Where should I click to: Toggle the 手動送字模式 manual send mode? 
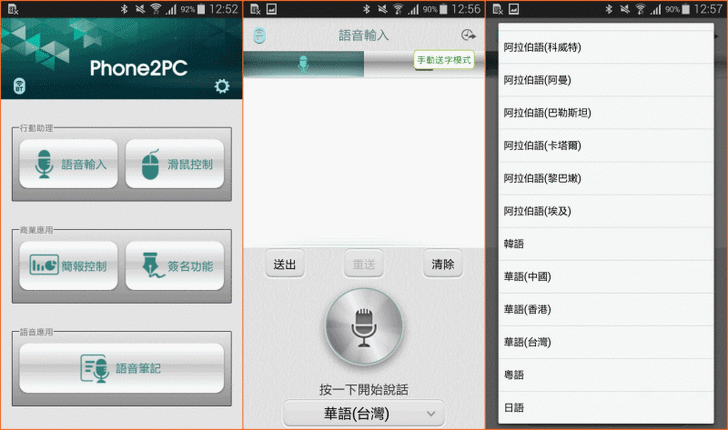coord(444,60)
